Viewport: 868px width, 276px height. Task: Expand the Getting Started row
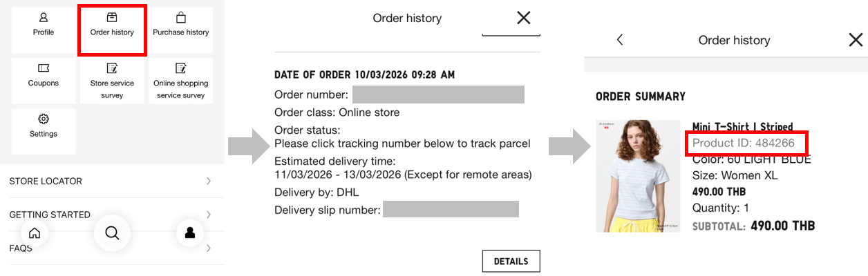111,214
